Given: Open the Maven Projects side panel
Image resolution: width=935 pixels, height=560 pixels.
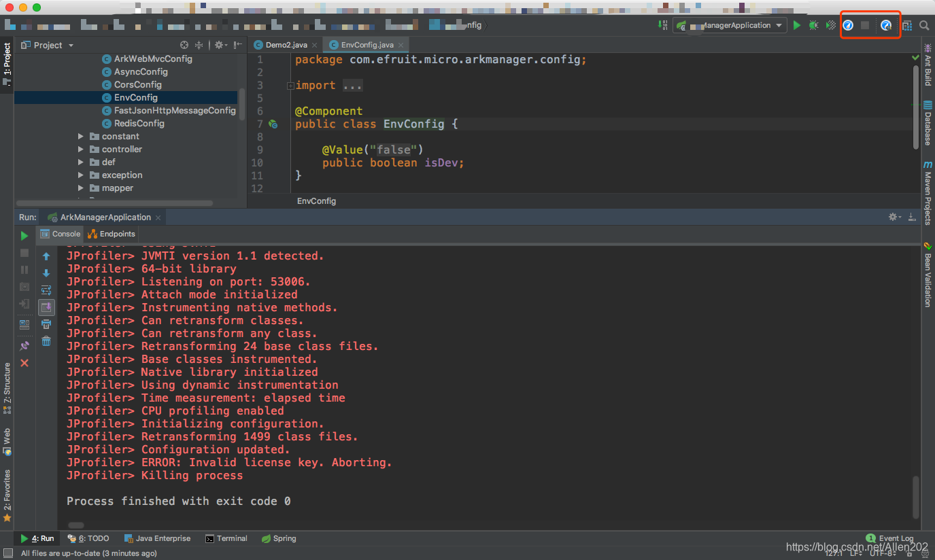Looking at the screenshot, I should tap(928, 192).
